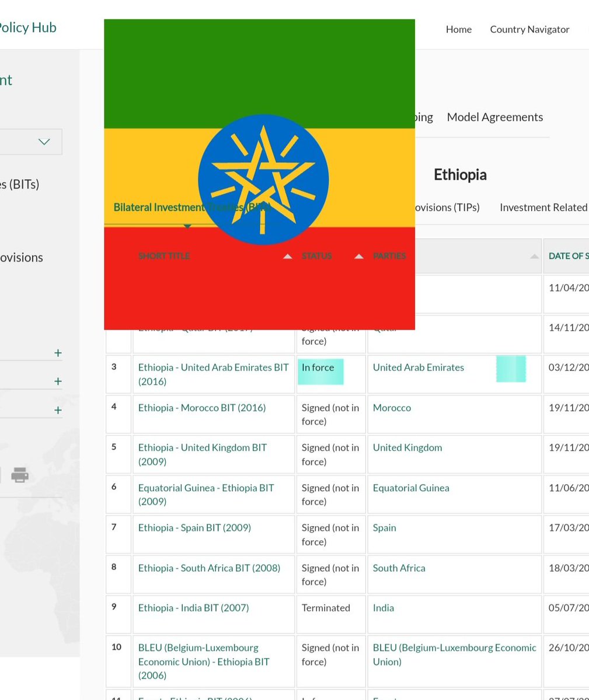This screenshot has width=589, height=700.
Task: Select the (BITs) item in sidebar
Action: tap(20, 184)
